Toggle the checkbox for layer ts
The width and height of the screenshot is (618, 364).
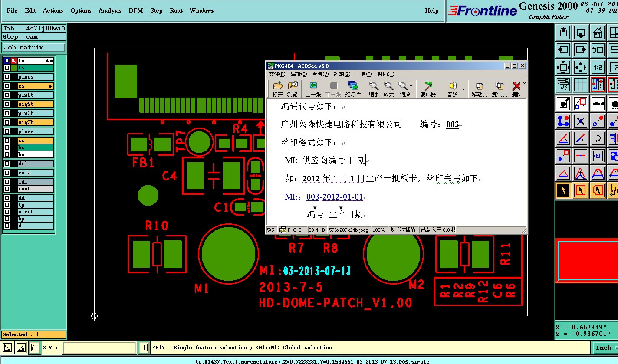7,68
